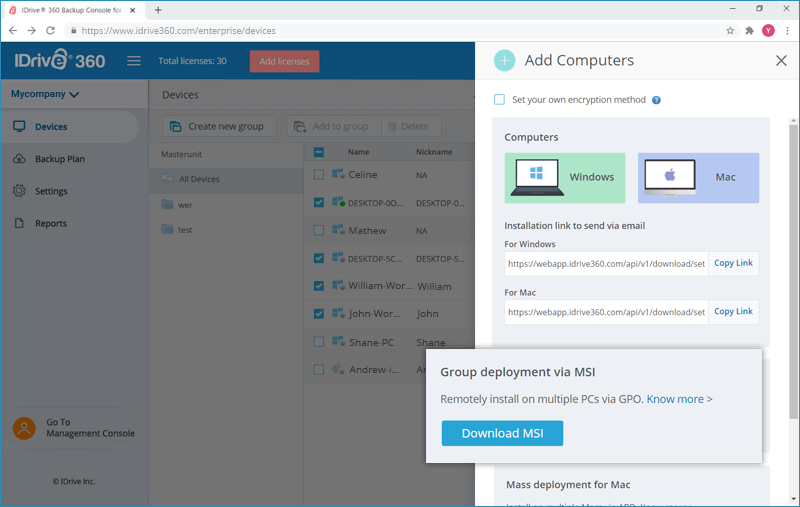Click the browser address bar URL

(179, 31)
